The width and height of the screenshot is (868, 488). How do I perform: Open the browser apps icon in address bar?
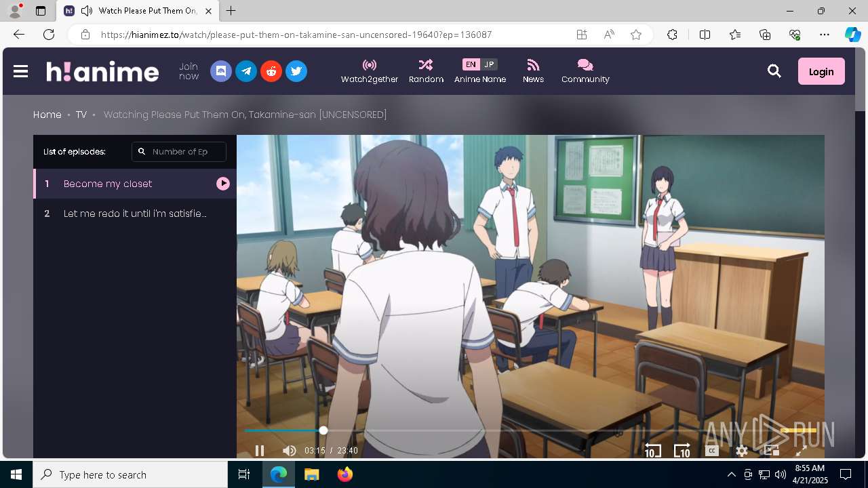tap(582, 35)
